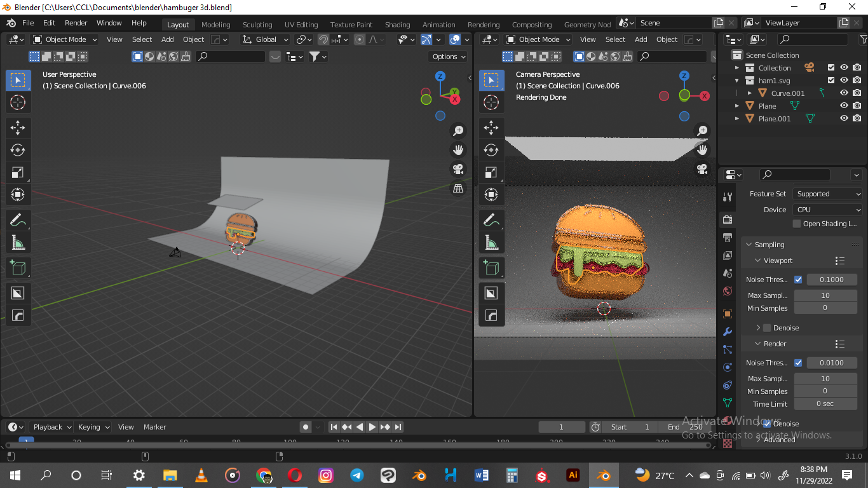Play the animation forward
Image resolution: width=868 pixels, height=488 pixels.
coord(372,427)
